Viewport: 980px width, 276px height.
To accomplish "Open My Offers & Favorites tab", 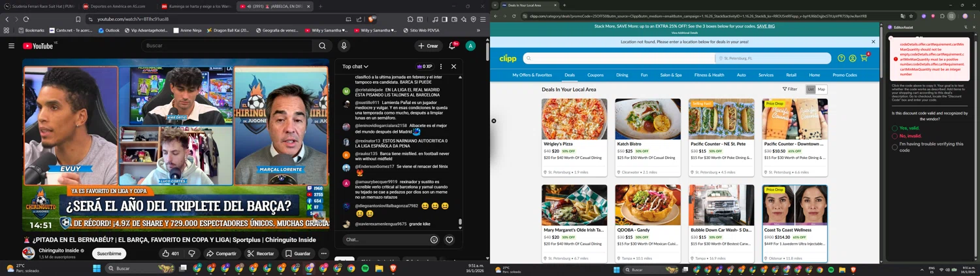I will (x=532, y=75).
